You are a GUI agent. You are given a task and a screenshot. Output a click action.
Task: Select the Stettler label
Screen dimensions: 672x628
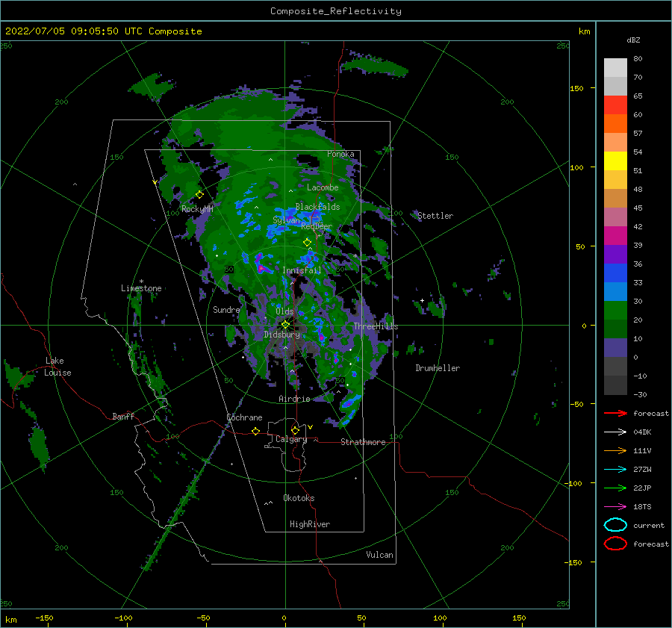click(435, 216)
